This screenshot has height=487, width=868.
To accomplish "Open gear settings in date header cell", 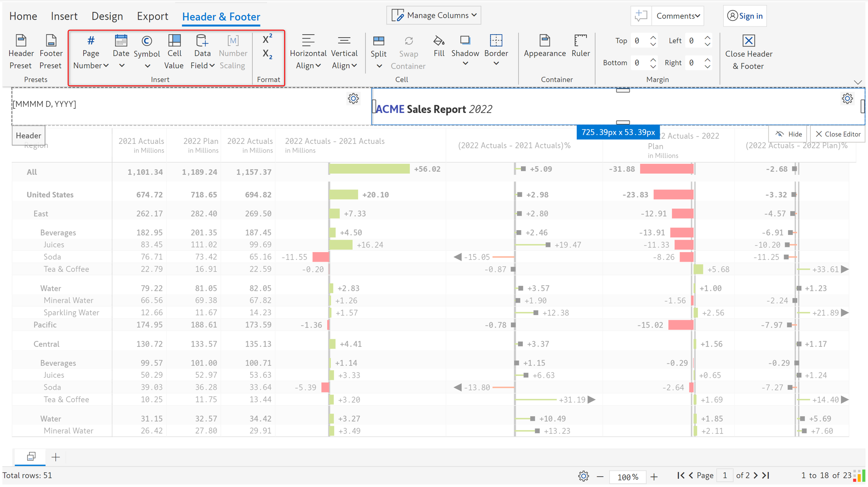I will [353, 99].
